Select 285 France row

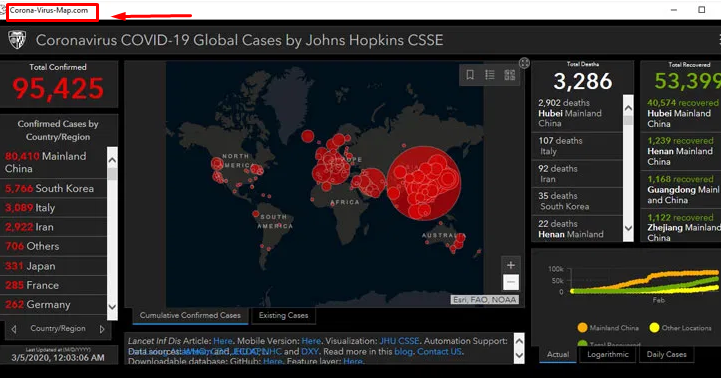(53, 286)
